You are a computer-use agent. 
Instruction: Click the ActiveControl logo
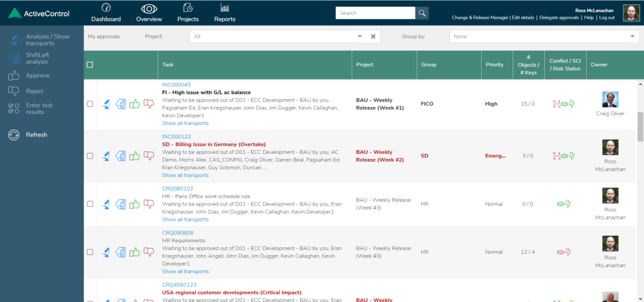[39, 14]
